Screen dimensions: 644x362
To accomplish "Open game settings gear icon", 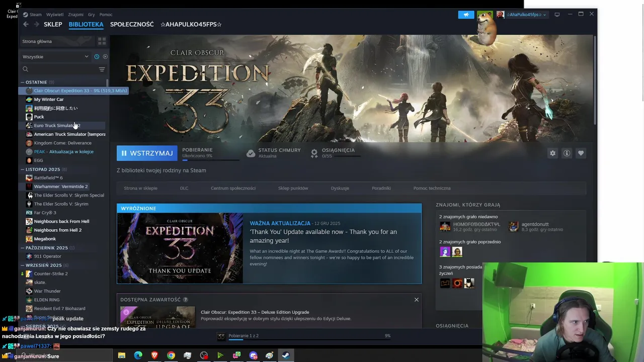I will (552, 153).
